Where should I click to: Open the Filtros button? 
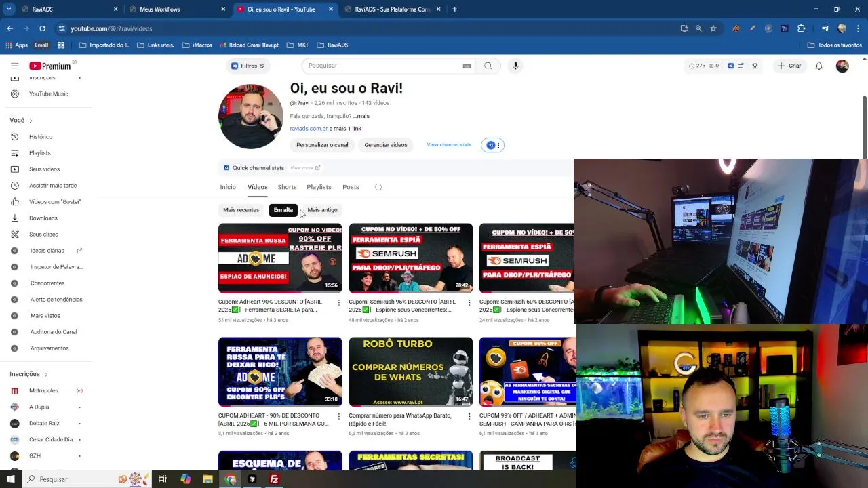pos(248,66)
